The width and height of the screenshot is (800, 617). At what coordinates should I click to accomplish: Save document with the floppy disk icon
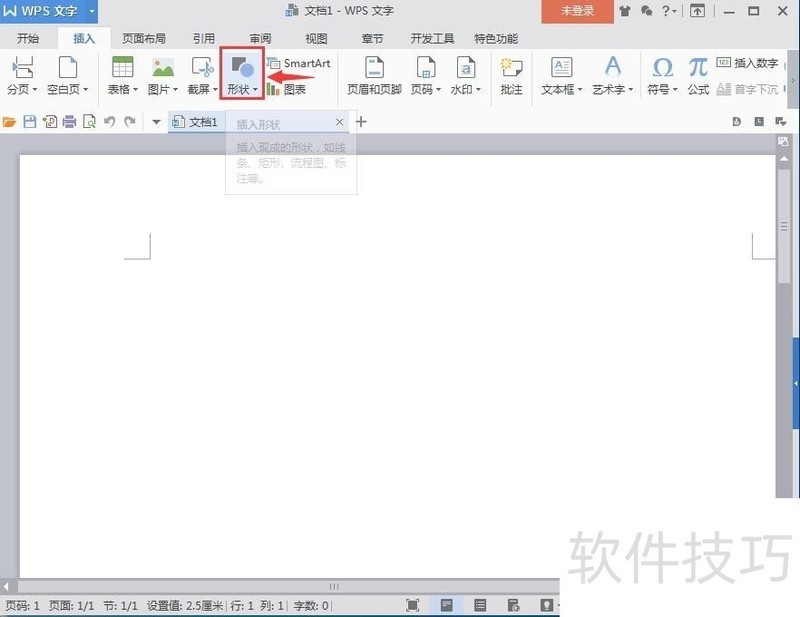30,121
